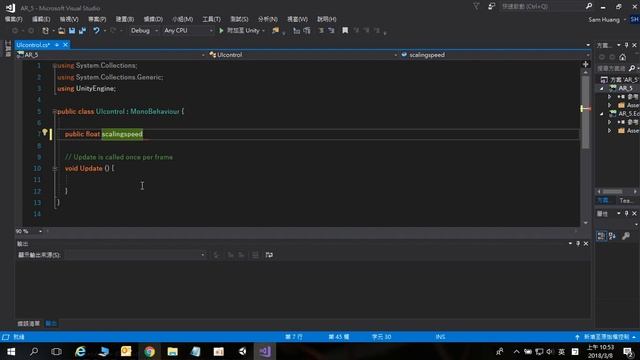Open Chrome from the taskbar
This screenshot has width=640, height=360.
point(149,351)
